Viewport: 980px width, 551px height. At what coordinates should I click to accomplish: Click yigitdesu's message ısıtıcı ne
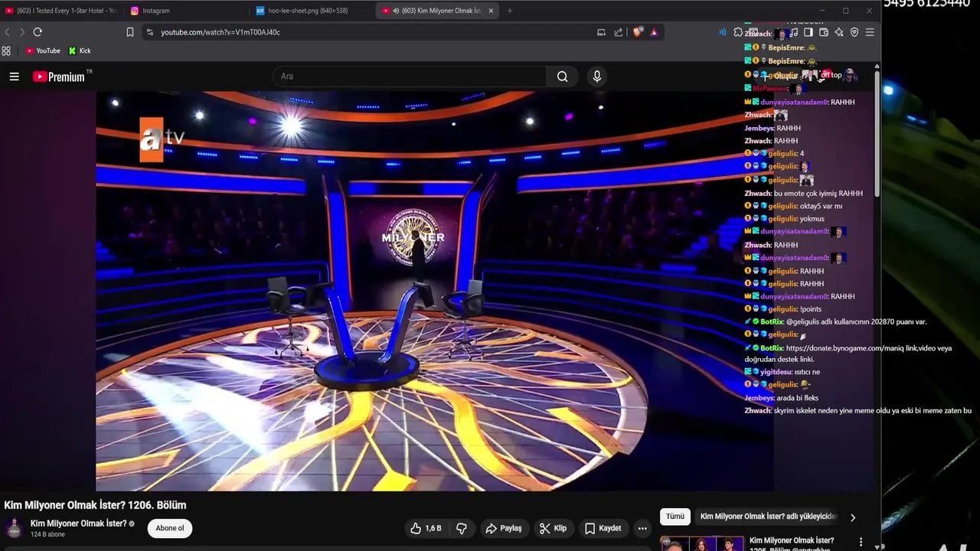807,372
